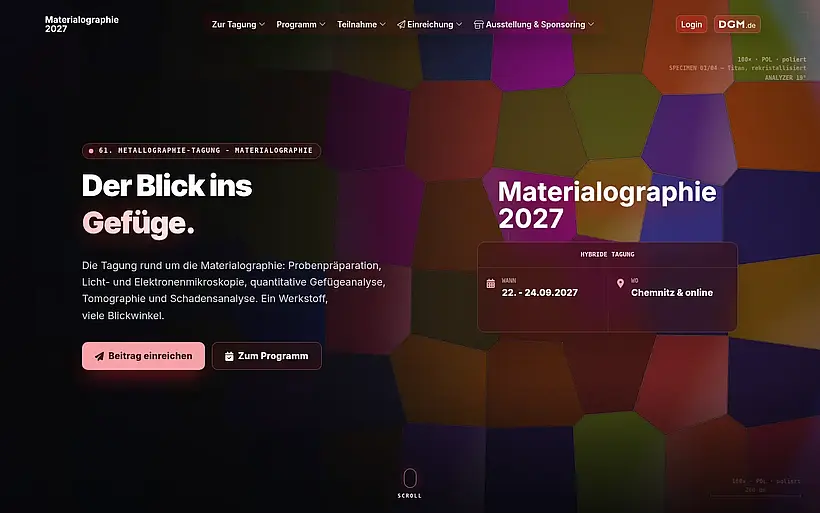820x513 pixels.
Task: Click the calendar icon next to WANN
Action: [x=491, y=283]
